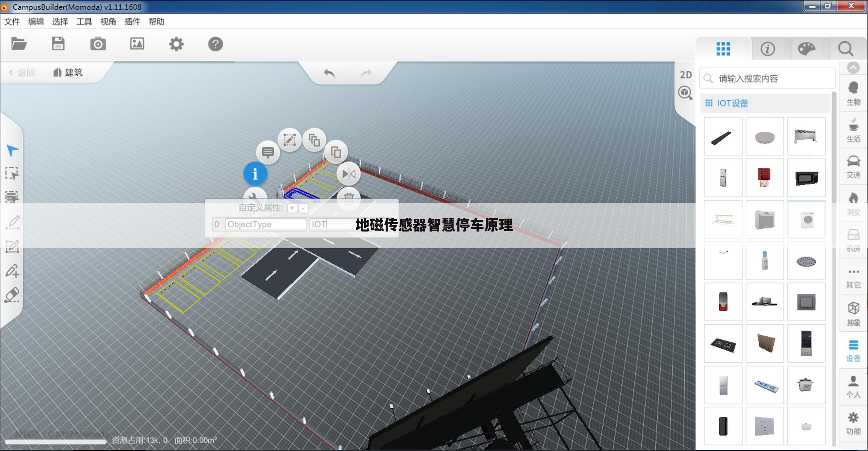
Task: Open the comment bubble radial button
Action: tap(268, 152)
